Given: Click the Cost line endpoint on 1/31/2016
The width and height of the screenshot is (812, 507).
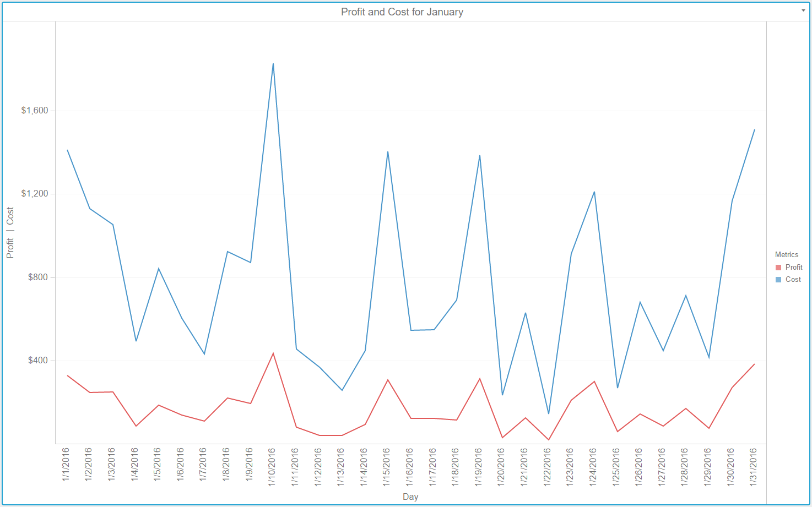Looking at the screenshot, I should (x=754, y=130).
